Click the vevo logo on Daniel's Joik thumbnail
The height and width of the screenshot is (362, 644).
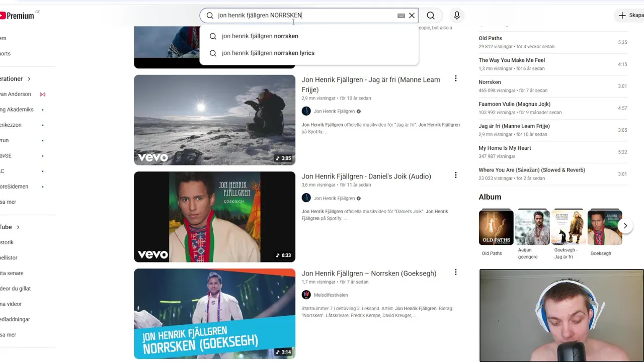153,255
